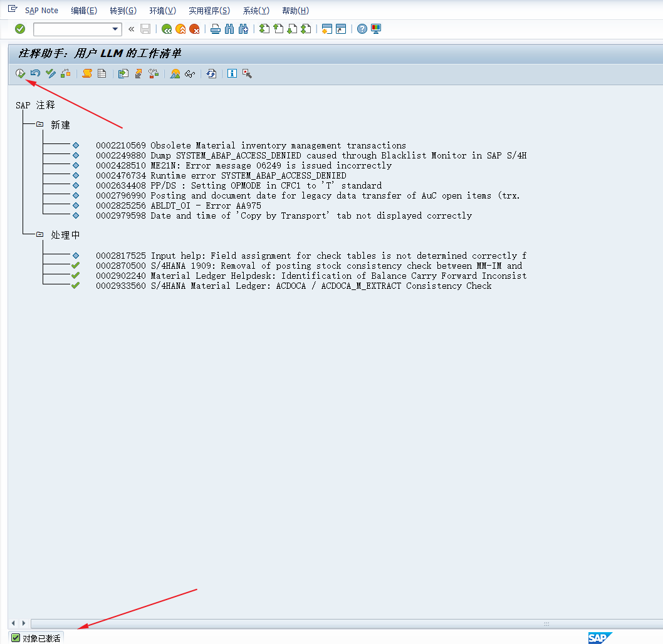Open Find with the binoculars icon
663x644 pixels.
coord(229,29)
